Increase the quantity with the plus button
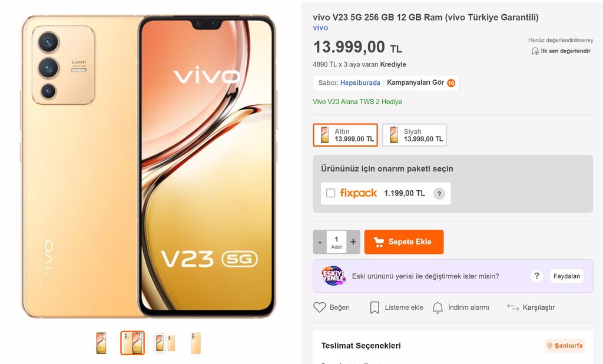 (x=353, y=242)
